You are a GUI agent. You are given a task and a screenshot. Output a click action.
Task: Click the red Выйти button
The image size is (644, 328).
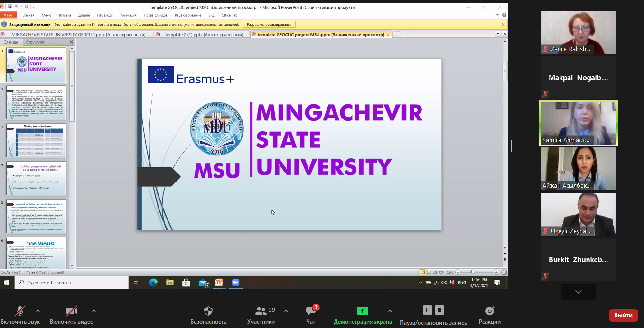(x=623, y=315)
